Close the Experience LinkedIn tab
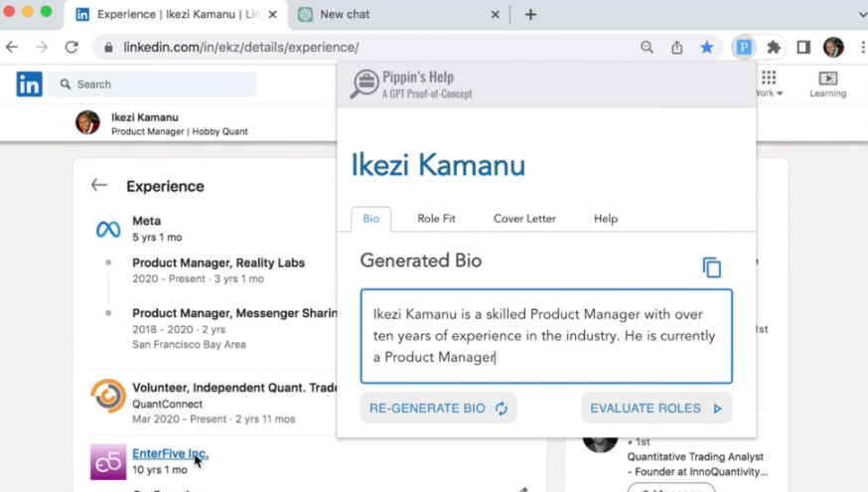 click(x=272, y=14)
